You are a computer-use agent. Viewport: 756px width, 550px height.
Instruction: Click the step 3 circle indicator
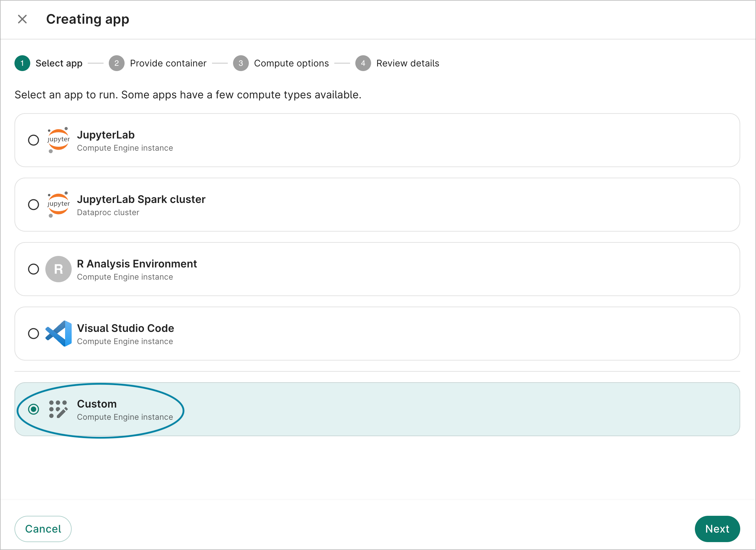tap(241, 63)
